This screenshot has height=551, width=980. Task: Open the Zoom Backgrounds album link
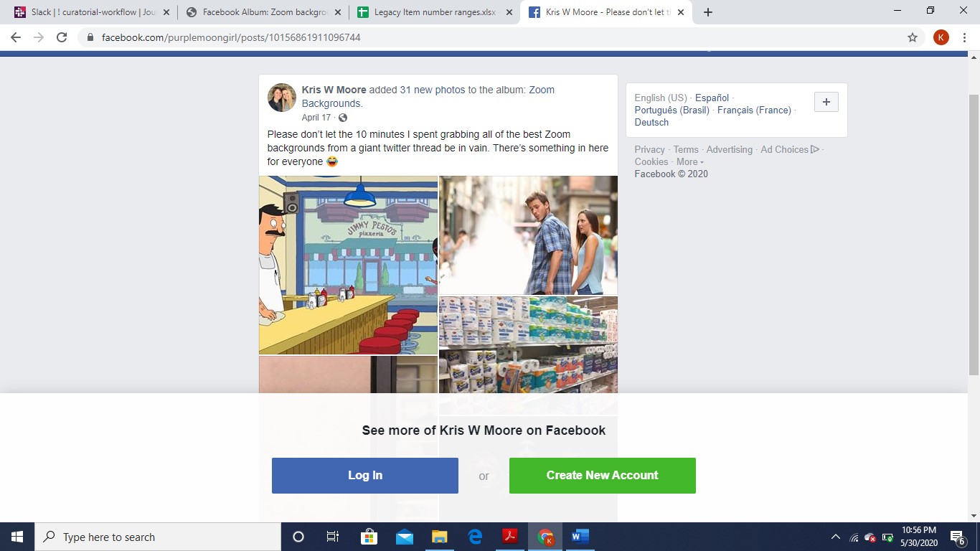point(541,90)
